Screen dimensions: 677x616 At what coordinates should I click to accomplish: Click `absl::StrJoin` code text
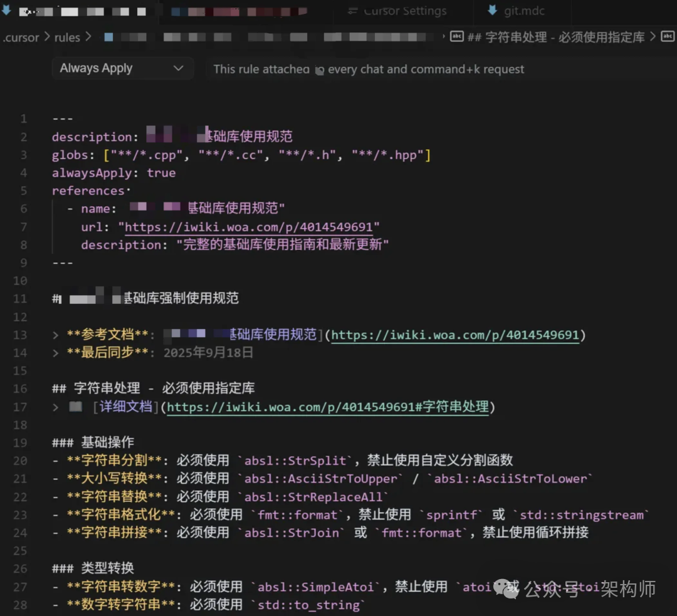291,533
